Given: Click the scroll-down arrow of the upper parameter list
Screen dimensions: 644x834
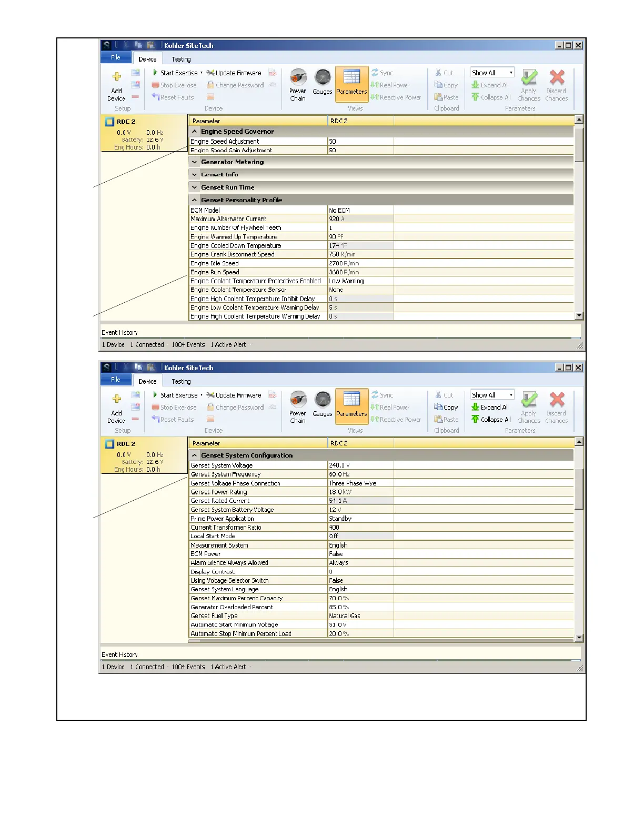Looking at the screenshot, I should [579, 316].
